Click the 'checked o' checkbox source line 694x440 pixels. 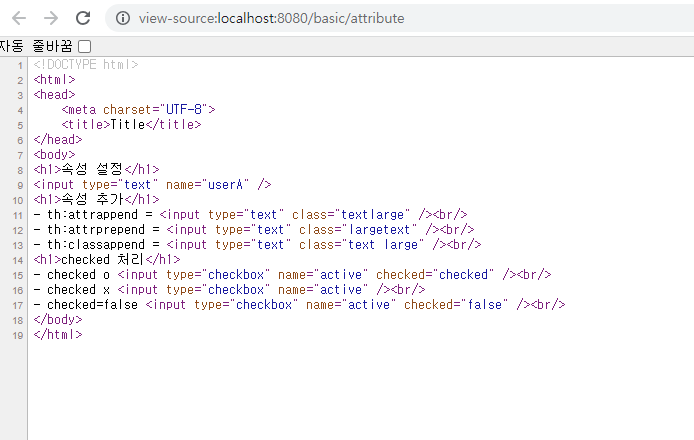pos(293,275)
